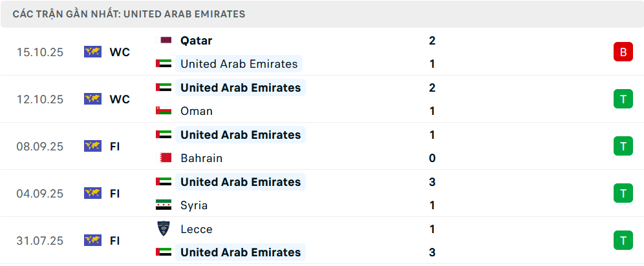Click the world map icon for 08.09.25

(92, 146)
